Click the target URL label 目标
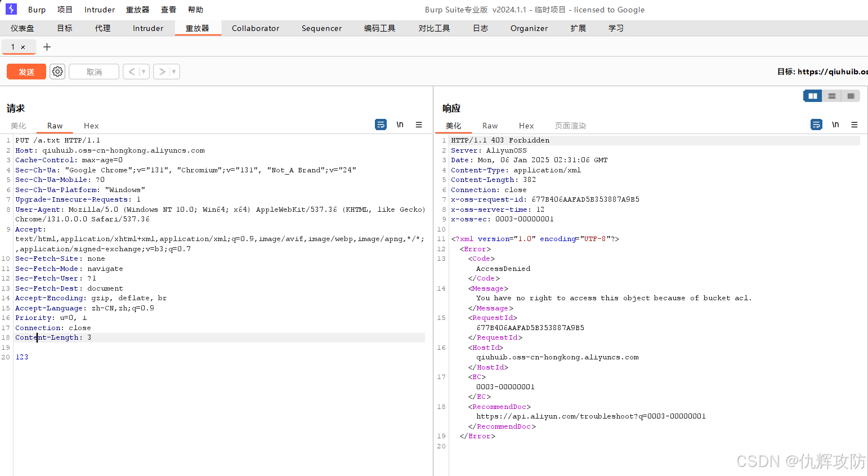Image resolution: width=868 pixels, height=476 pixels. coord(822,72)
